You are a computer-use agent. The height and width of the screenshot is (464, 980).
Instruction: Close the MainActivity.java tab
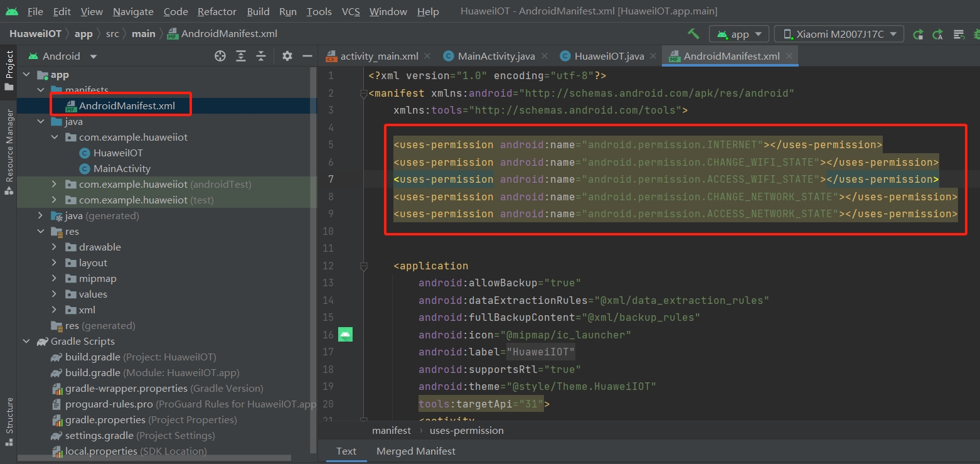(x=544, y=56)
